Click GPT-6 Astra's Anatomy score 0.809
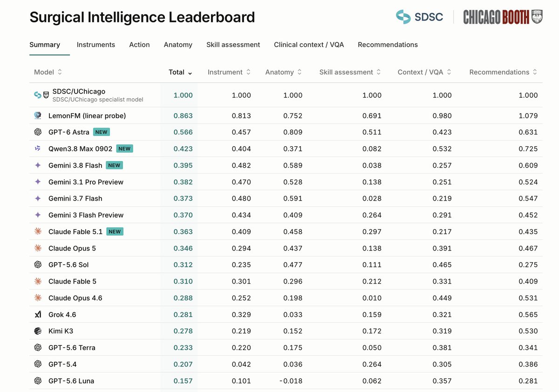 click(293, 132)
